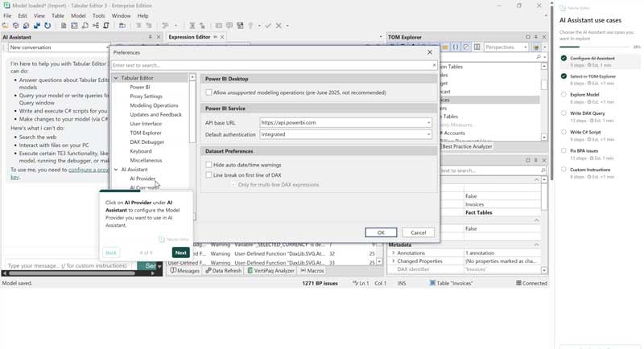Viewport: 644px width, 349px height.
Task: Click the script scroll icon in the main toolbar
Action: pos(106,26)
